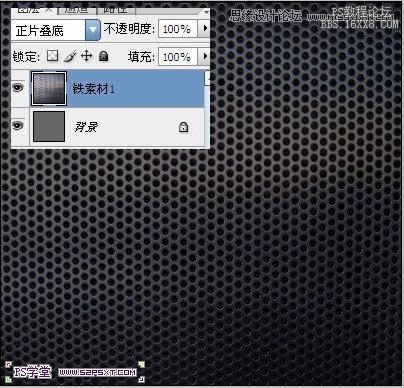Click the 填充 100% value field
Viewport: 404px width, 388px height.
pos(178,56)
